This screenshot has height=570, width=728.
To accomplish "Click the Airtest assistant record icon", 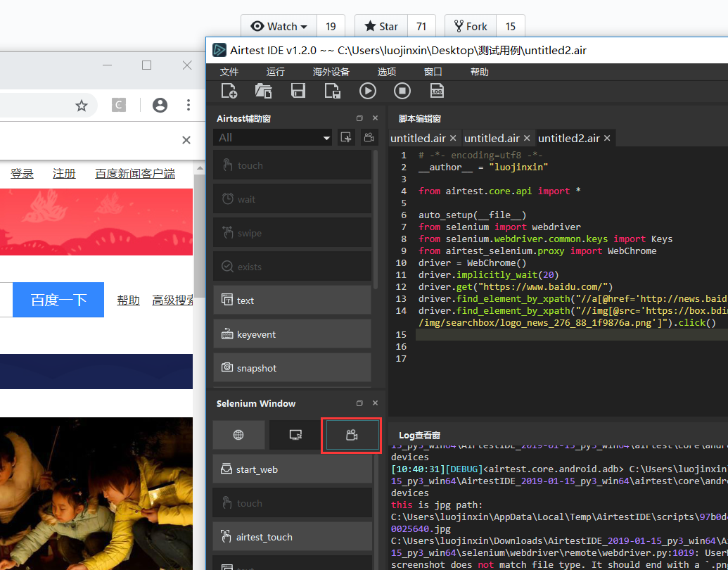I will point(369,137).
